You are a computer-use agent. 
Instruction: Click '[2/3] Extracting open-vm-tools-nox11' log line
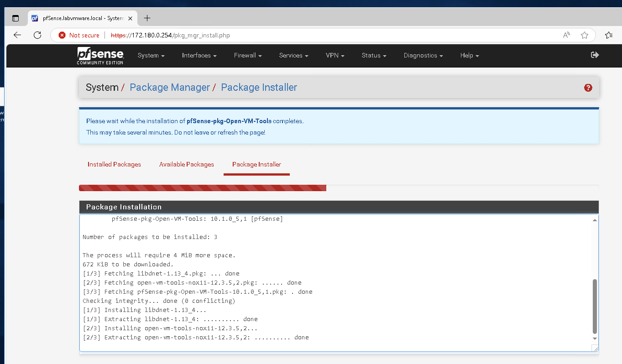[x=196, y=338]
